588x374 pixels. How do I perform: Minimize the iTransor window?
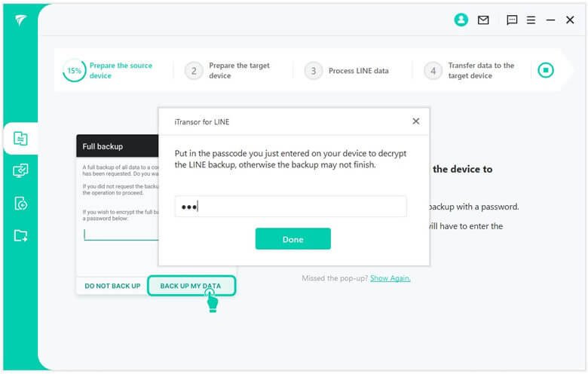(x=550, y=20)
